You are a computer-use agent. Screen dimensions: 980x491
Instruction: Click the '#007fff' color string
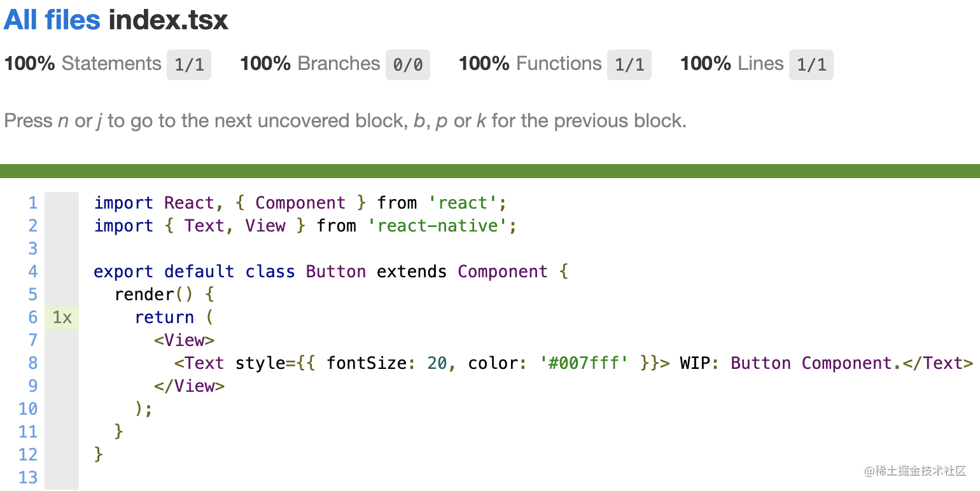[x=584, y=363]
